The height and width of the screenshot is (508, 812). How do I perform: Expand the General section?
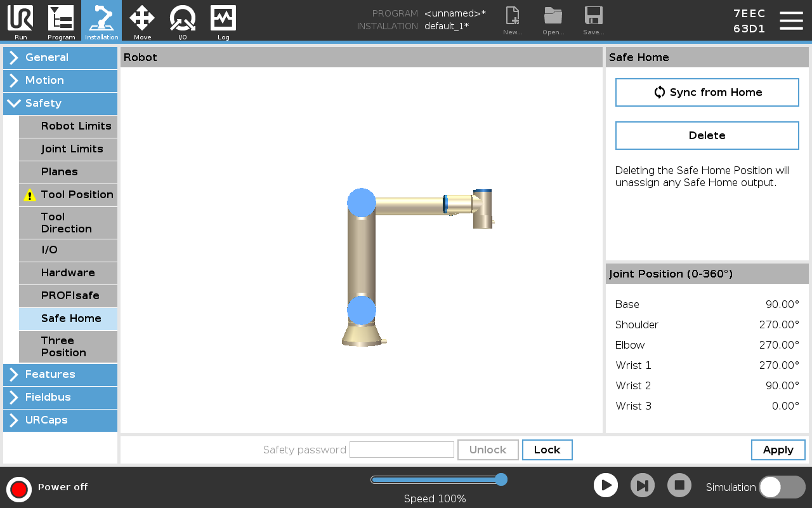(60, 57)
